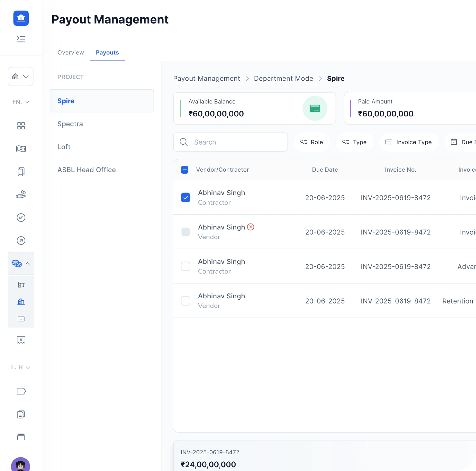Open the bookmark icon in sidebar

[21, 171]
